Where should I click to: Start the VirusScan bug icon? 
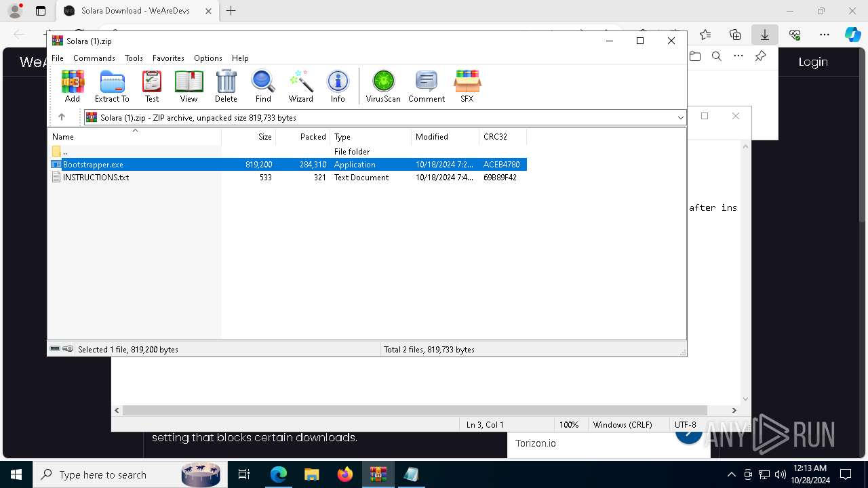pos(383,86)
